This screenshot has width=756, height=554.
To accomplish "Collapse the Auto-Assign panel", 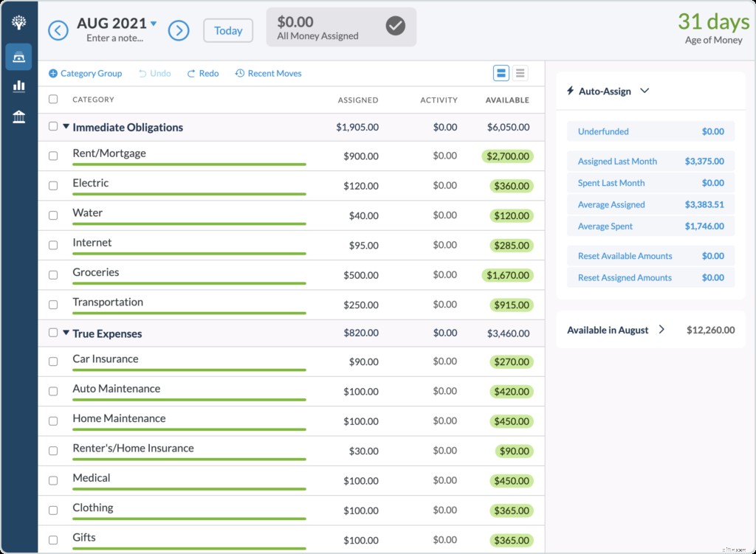I will [x=645, y=90].
